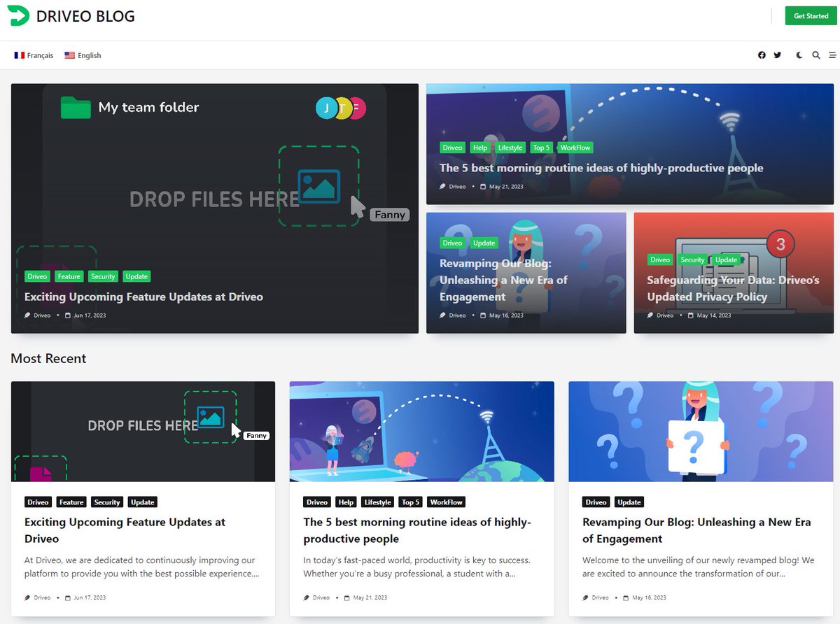
Task: Select the black Feature tag in the first card
Action: [71, 502]
